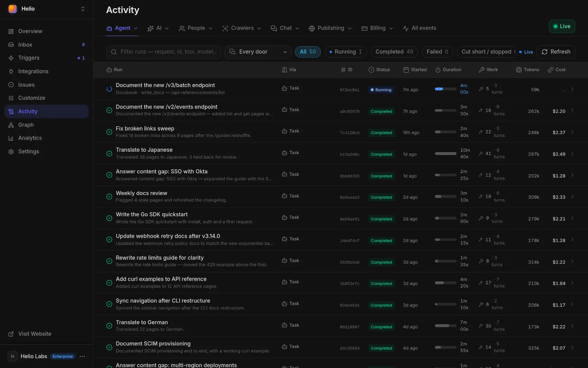588x368 pixels.
Task: Click the Refresh circular arrows icon
Action: pyautogui.click(x=545, y=52)
